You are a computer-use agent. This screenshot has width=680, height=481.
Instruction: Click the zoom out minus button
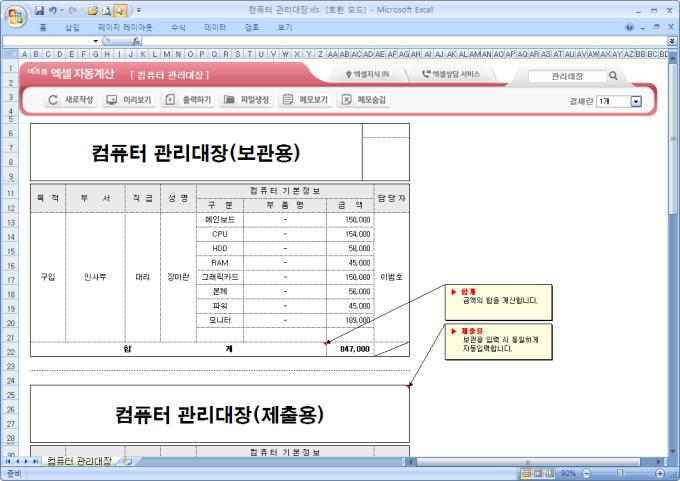point(586,473)
